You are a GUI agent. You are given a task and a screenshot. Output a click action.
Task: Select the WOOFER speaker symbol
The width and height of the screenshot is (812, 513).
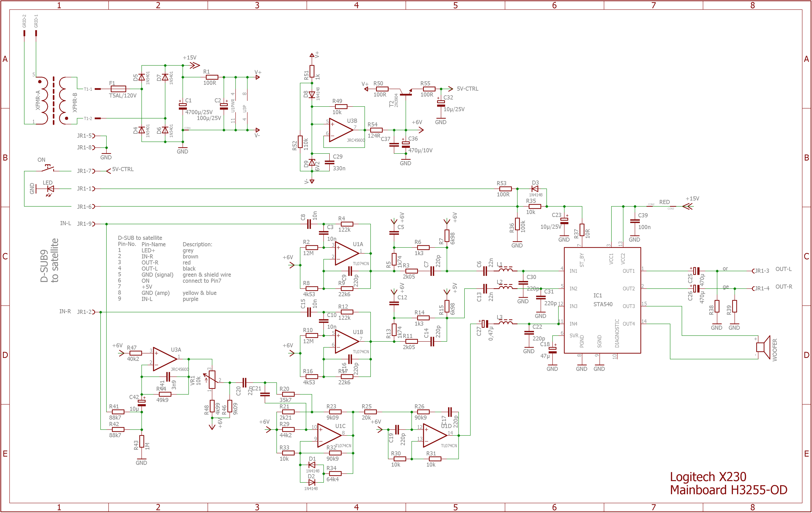[x=763, y=347]
